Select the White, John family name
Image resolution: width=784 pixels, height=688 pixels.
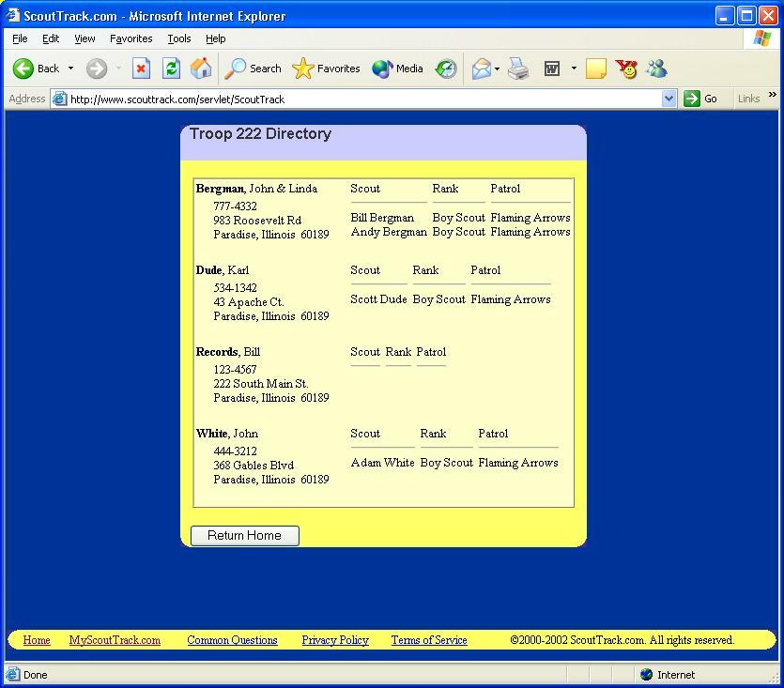[x=227, y=434]
